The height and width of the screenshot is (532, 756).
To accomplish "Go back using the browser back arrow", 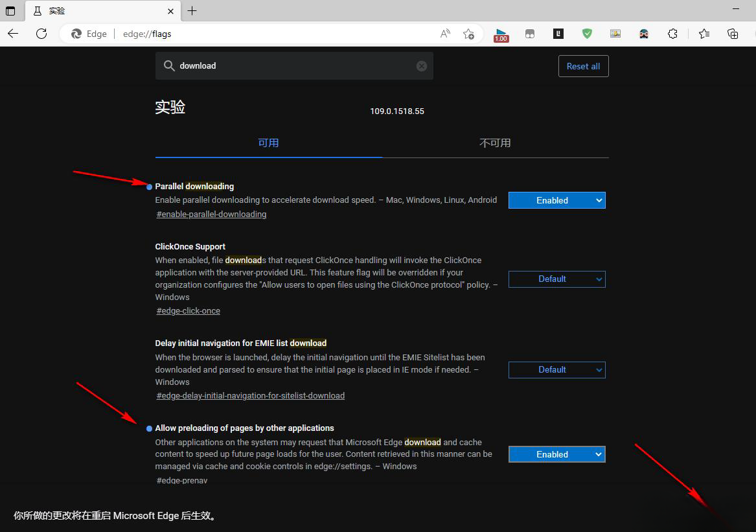I will [13, 34].
